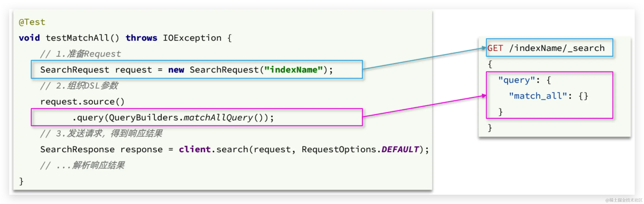
Task: Click the client.search call
Action: [x=213, y=150]
